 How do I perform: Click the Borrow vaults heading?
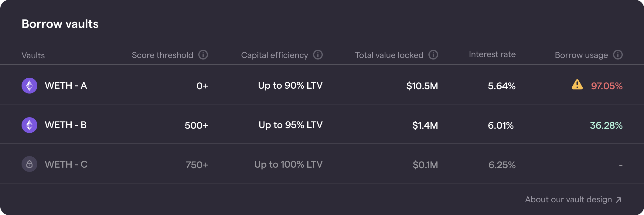(60, 24)
